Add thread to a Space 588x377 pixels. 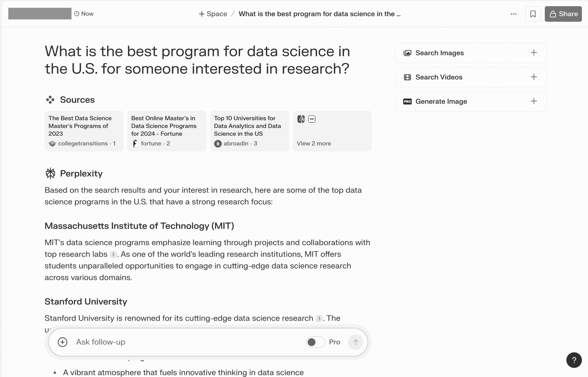[213, 14]
